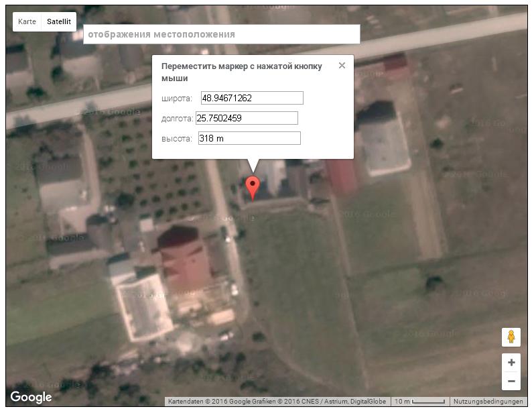
Task: Click the info window title text
Action: pyautogui.click(x=242, y=72)
